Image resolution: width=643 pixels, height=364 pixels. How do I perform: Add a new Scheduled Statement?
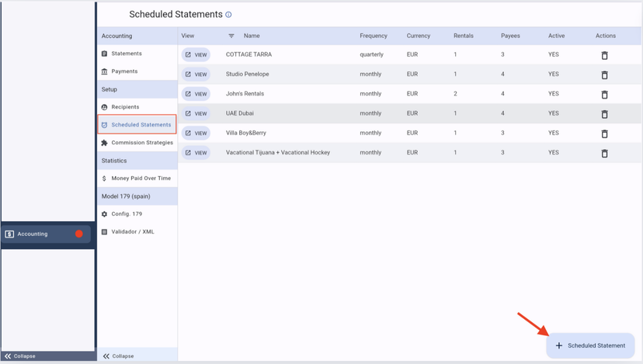[590, 345]
